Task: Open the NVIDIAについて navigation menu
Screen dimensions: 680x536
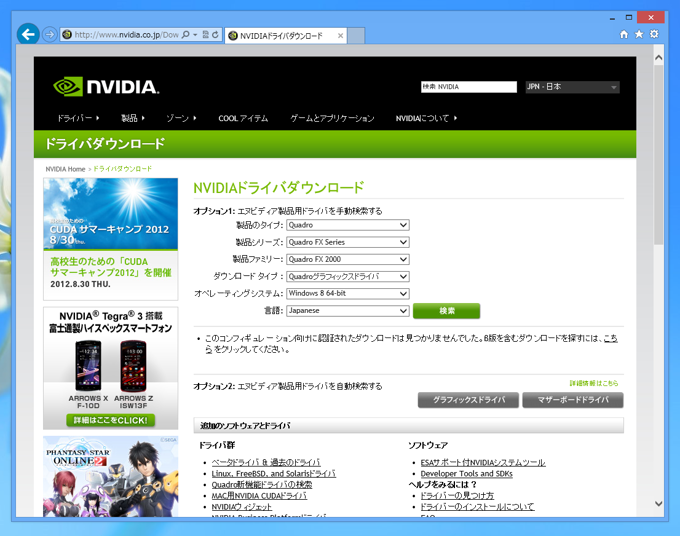Action: coord(426,118)
